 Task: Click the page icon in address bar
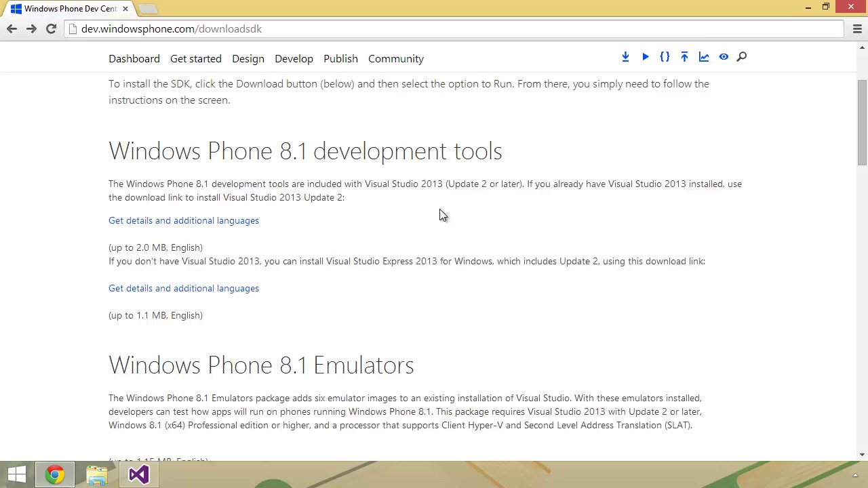73,28
